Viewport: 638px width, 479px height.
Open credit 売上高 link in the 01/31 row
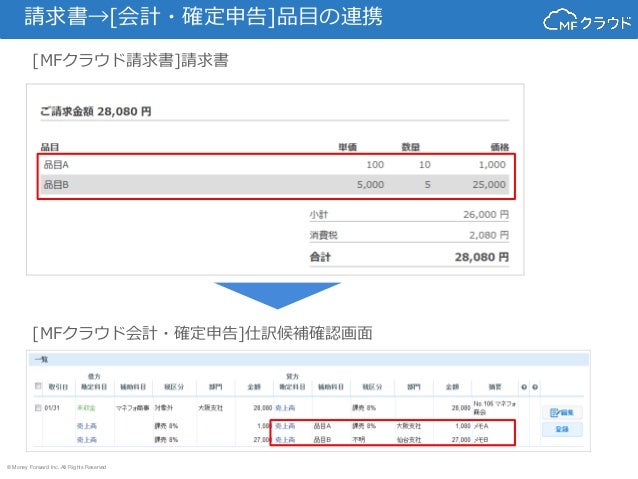[285, 408]
